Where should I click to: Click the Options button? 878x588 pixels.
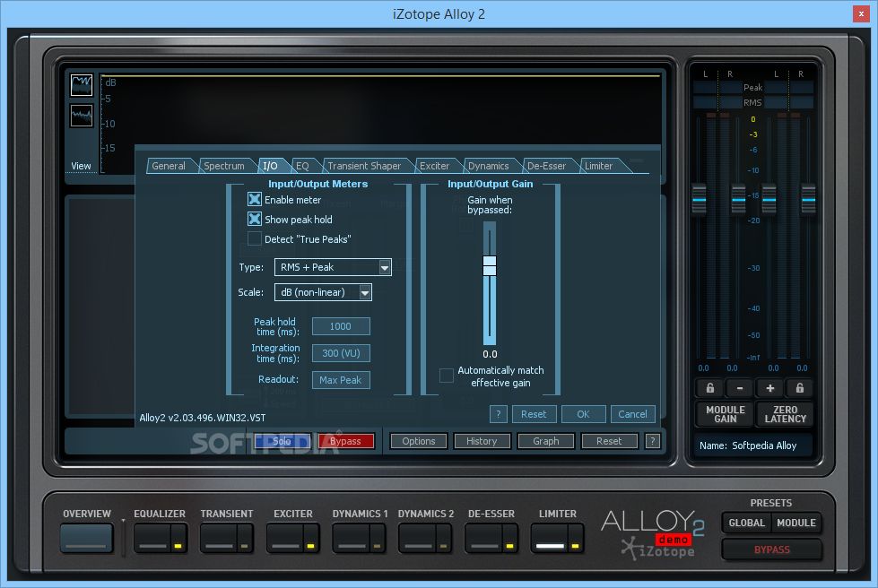click(418, 441)
